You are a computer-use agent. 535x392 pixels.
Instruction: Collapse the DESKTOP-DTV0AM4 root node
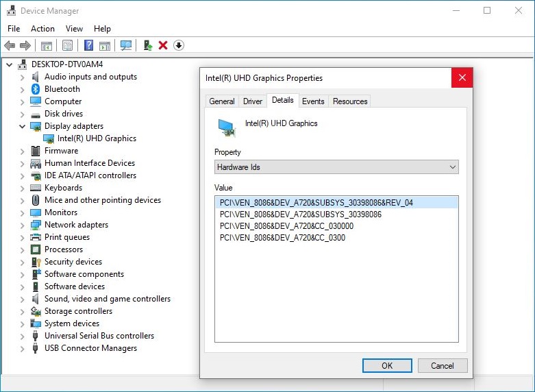click(10, 64)
